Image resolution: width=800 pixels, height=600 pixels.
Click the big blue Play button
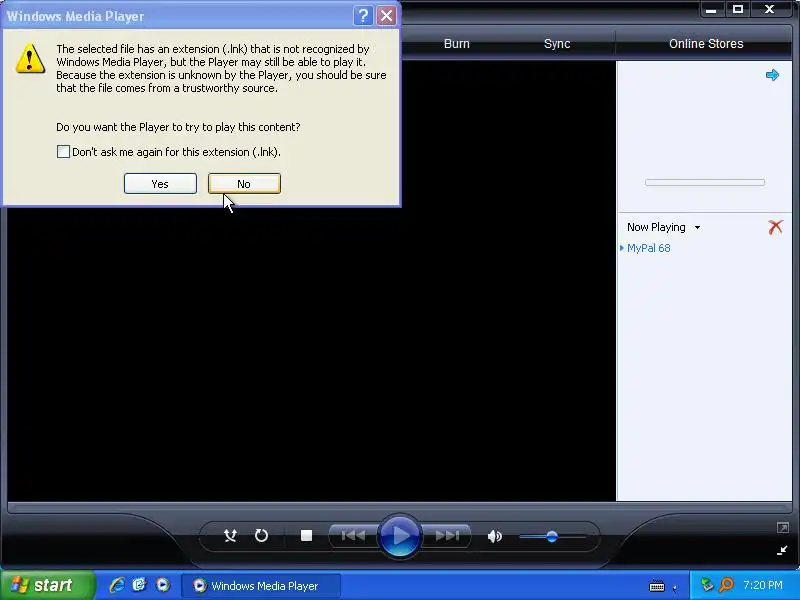click(x=400, y=536)
